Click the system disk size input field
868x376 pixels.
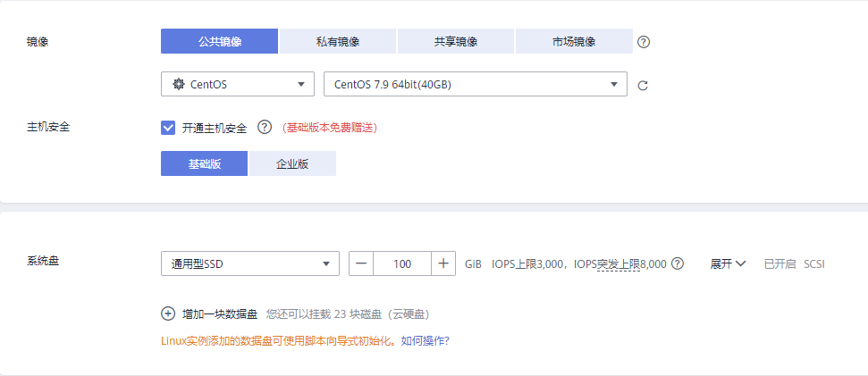(401, 263)
